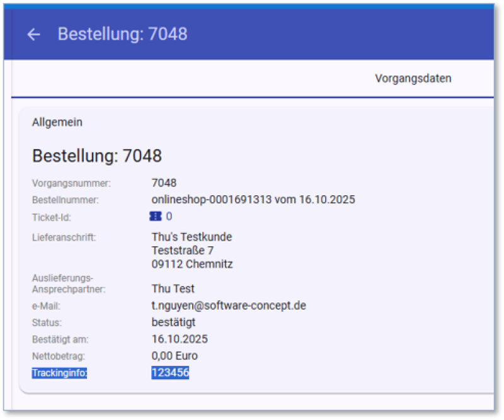Click the ticket icon beside Ticket-Id
The width and height of the screenshot is (504, 420).
pos(155,217)
